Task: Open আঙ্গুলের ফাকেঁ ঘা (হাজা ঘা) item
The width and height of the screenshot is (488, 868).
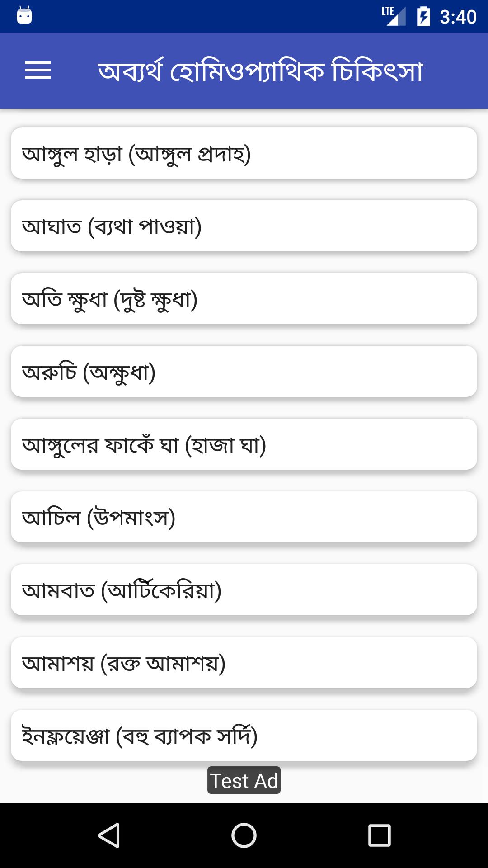Action: 244,444
